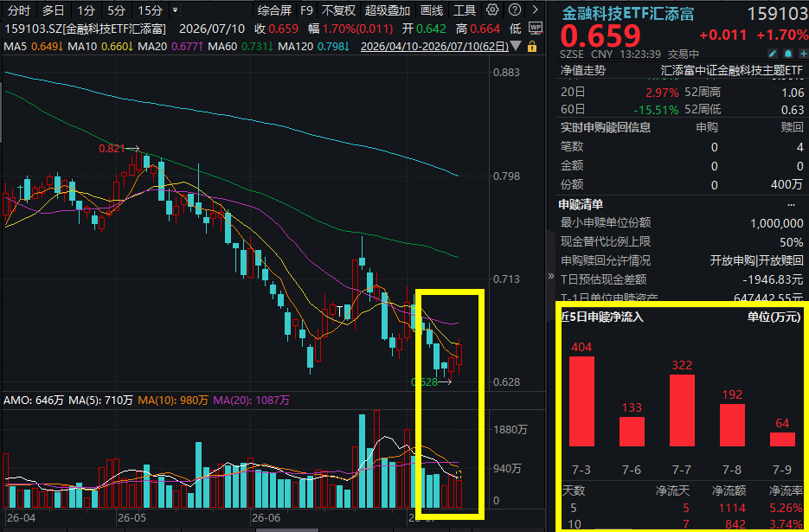Click the right arrow toolbar icon

[536, 10]
